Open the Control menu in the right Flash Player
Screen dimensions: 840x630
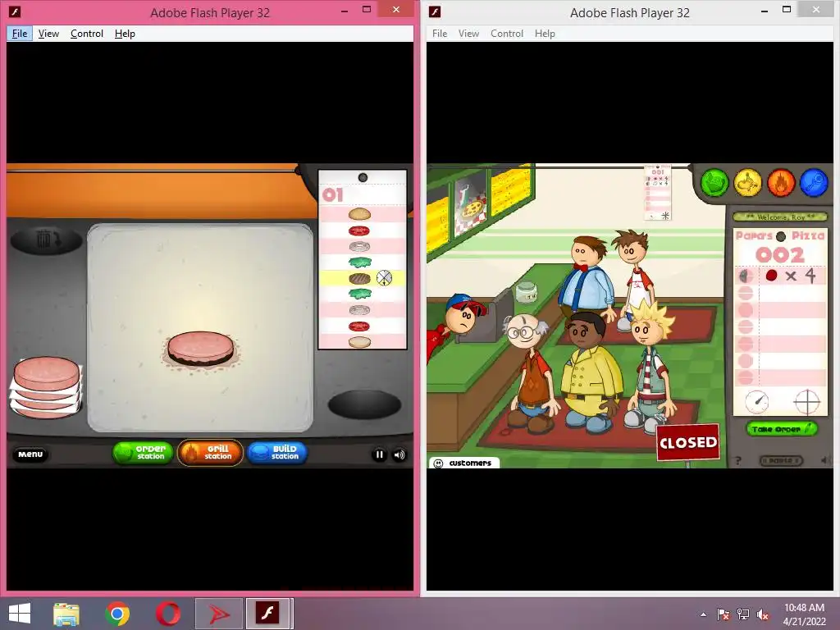point(507,33)
